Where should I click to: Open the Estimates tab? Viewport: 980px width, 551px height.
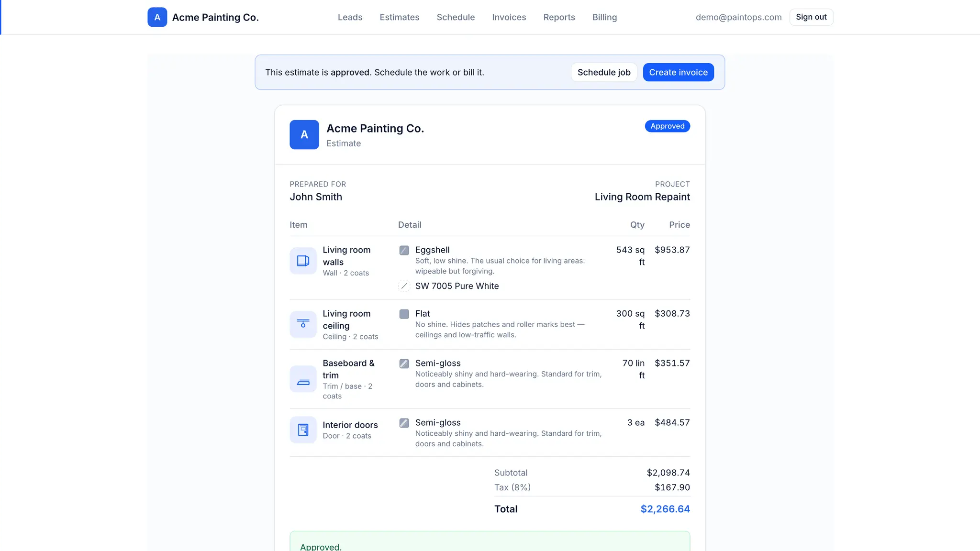pyautogui.click(x=400, y=17)
